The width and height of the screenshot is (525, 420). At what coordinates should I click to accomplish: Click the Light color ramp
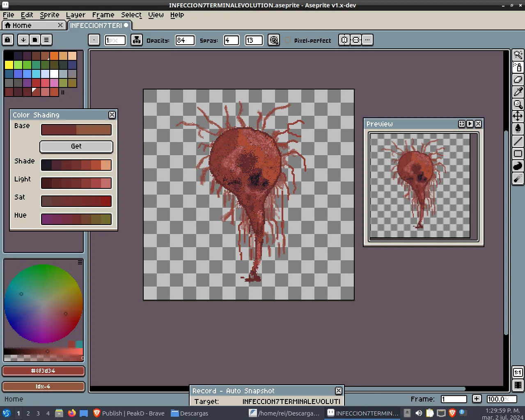pos(76,183)
